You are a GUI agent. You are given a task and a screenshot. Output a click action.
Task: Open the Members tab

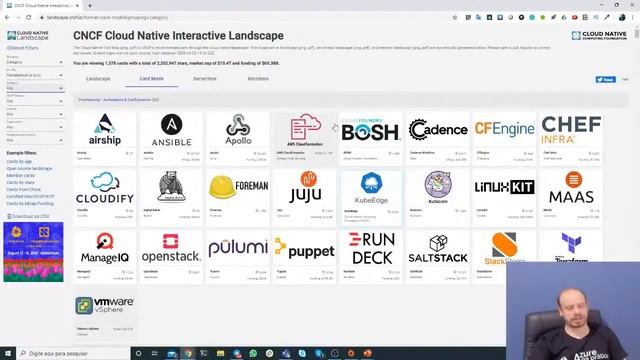point(258,78)
